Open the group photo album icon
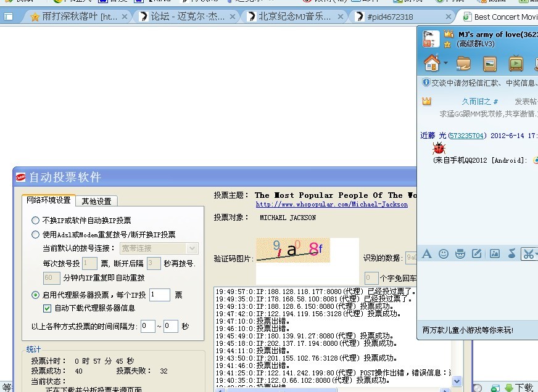 [490, 63]
